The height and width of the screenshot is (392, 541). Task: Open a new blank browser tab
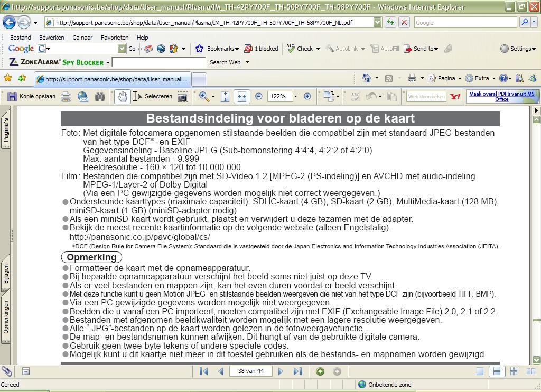tap(199, 79)
